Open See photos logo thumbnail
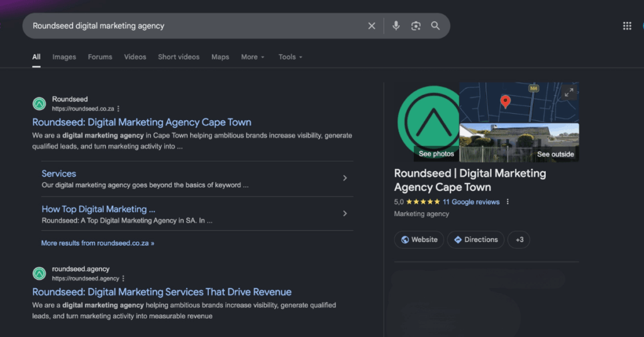Viewport: 644px width, 337px height. coord(428,123)
